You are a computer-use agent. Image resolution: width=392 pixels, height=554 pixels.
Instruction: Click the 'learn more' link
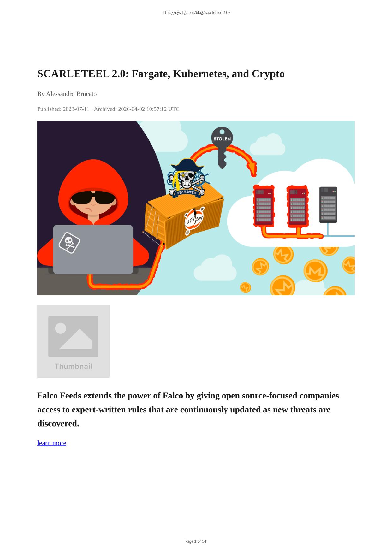tap(52, 443)
